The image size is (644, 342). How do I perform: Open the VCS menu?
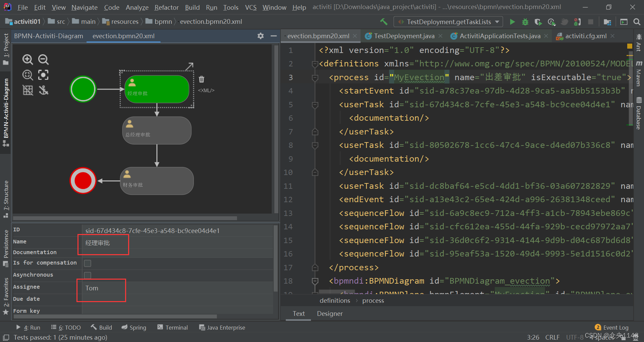tap(251, 7)
